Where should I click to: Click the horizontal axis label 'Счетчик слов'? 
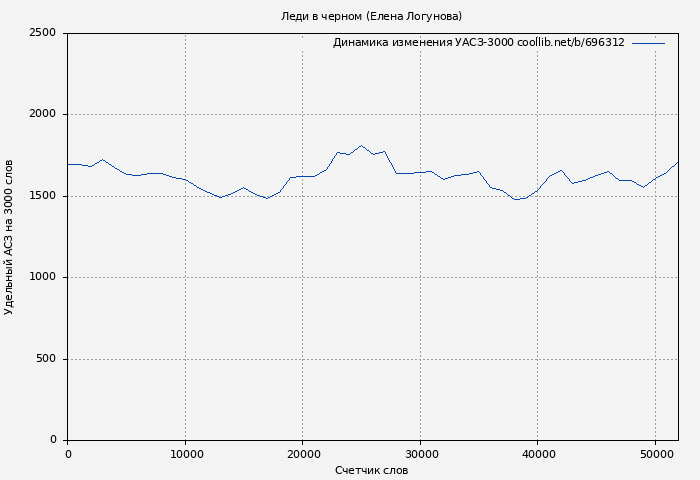[371, 470]
